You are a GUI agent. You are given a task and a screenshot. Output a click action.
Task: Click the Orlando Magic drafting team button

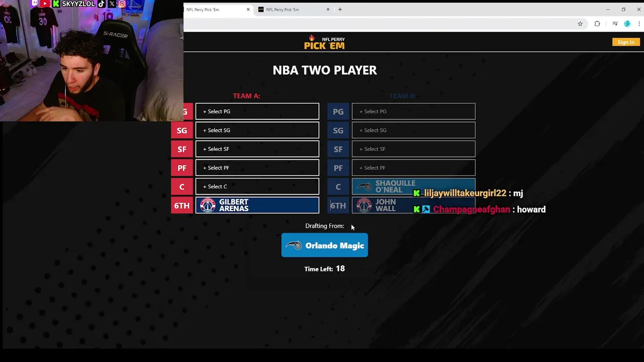(325, 245)
